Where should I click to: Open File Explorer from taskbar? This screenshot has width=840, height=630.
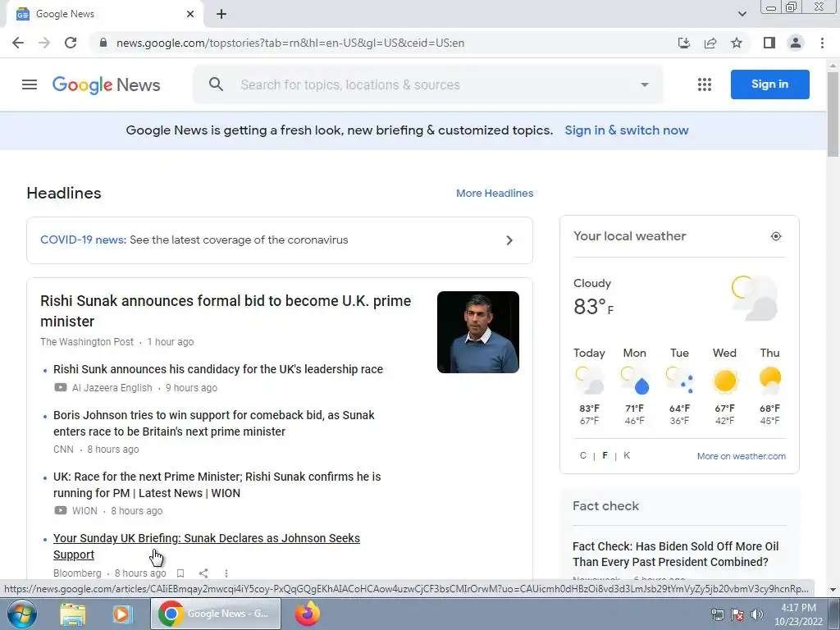coord(72,614)
